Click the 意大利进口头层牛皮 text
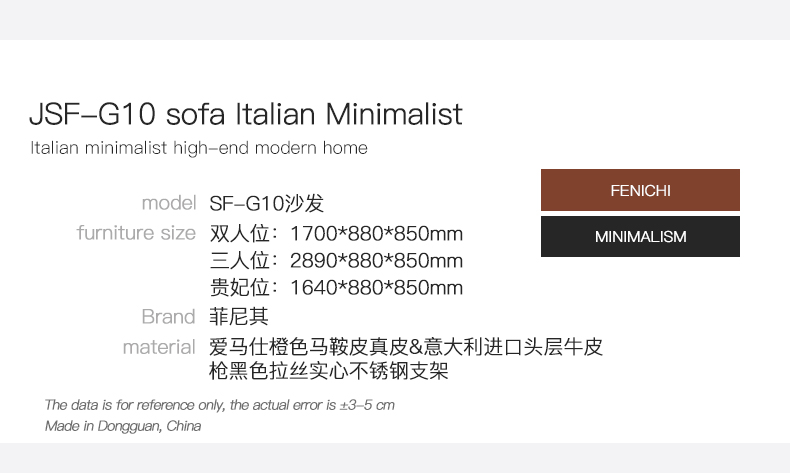Image resolution: width=790 pixels, height=473 pixels. (513, 347)
